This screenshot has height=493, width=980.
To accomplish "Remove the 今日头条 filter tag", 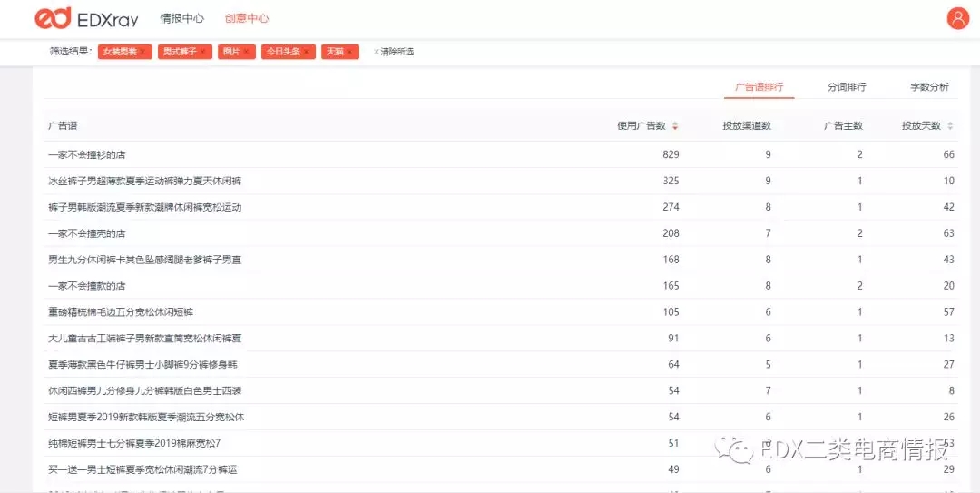I will [307, 52].
